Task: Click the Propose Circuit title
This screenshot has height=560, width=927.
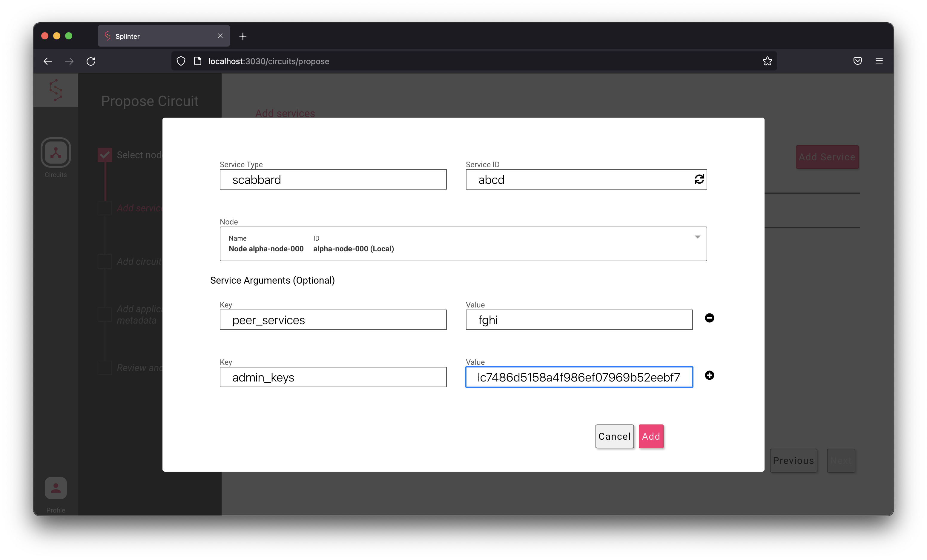Action: click(150, 101)
